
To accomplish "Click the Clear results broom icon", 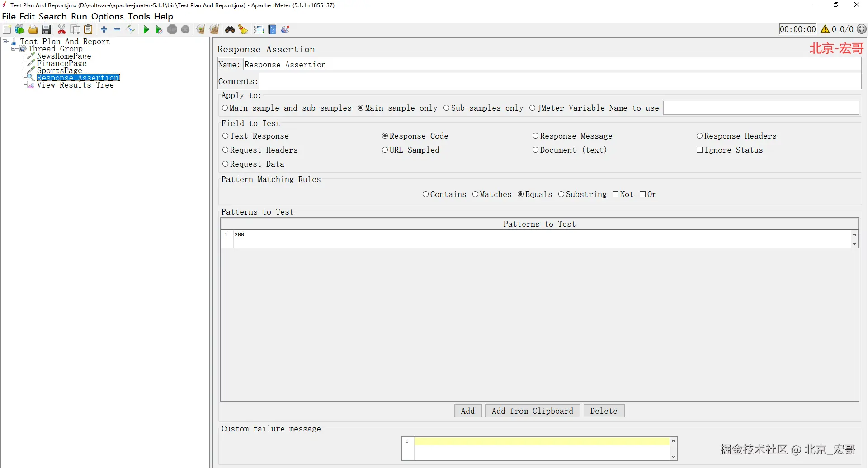I will tap(201, 30).
